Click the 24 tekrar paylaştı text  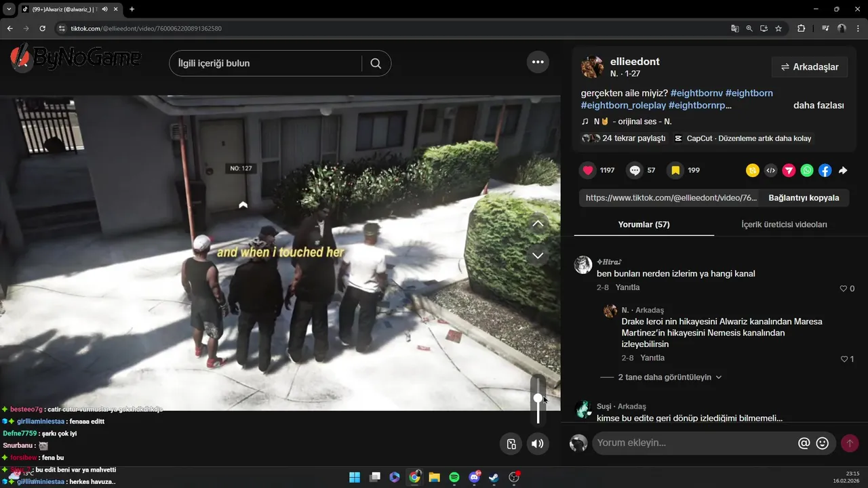tap(634, 138)
